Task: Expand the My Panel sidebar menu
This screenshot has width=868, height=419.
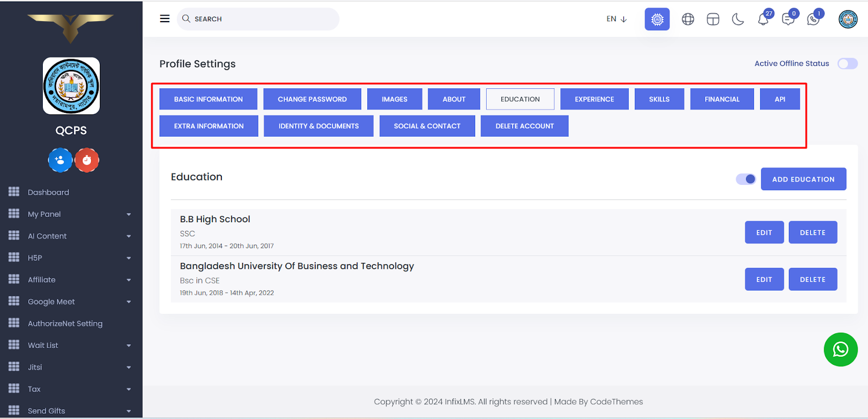Action: 71,214
